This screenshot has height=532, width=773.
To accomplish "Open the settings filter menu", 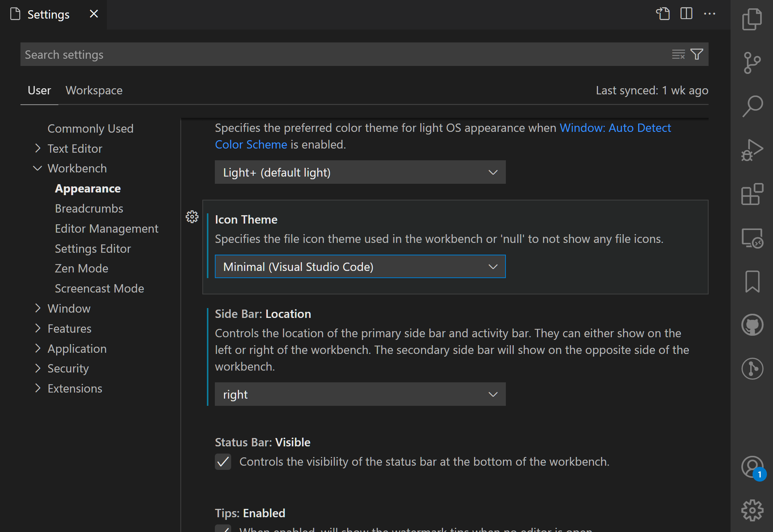I will pyautogui.click(x=696, y=54).
